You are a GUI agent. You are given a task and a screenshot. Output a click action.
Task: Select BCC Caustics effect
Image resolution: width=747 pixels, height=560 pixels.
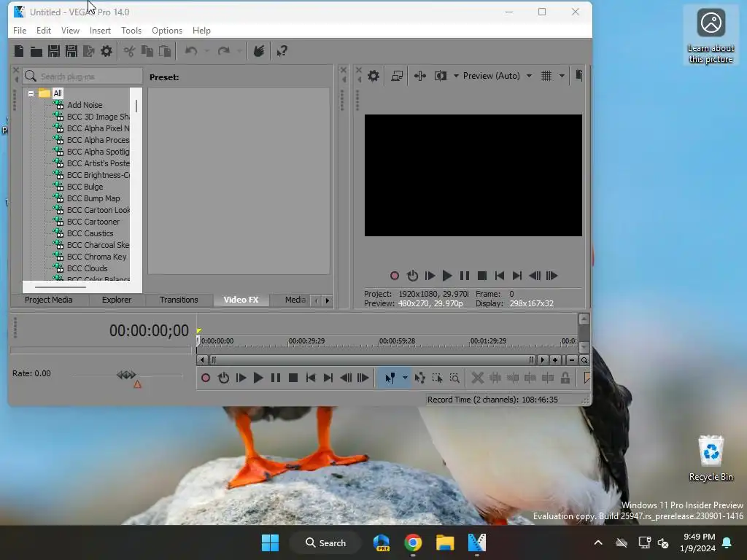(x=90, y=233)
